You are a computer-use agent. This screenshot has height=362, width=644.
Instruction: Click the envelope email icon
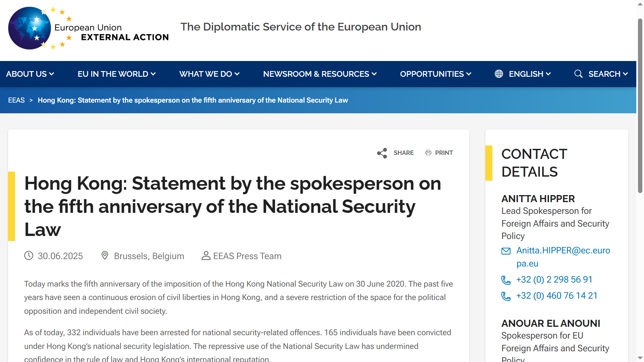click(x=506, y=251)
